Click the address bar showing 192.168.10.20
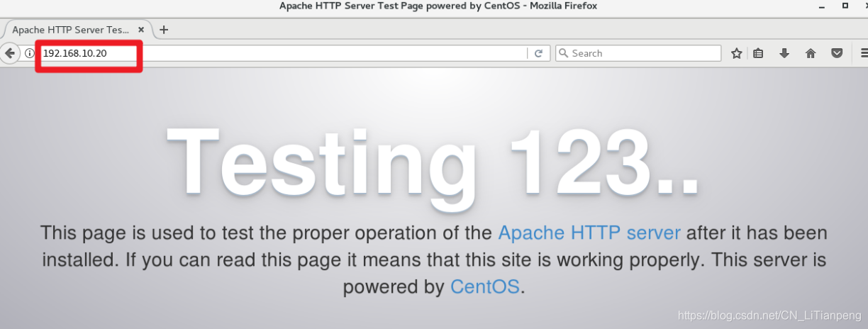This screenshot has width=868, height=329. pos(284,53)
